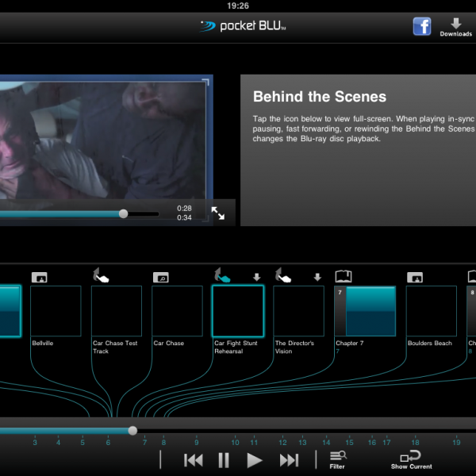The height and width of the screenshot is (476, 476).
Task: Click Show Current button
Action: pos(411,458)
